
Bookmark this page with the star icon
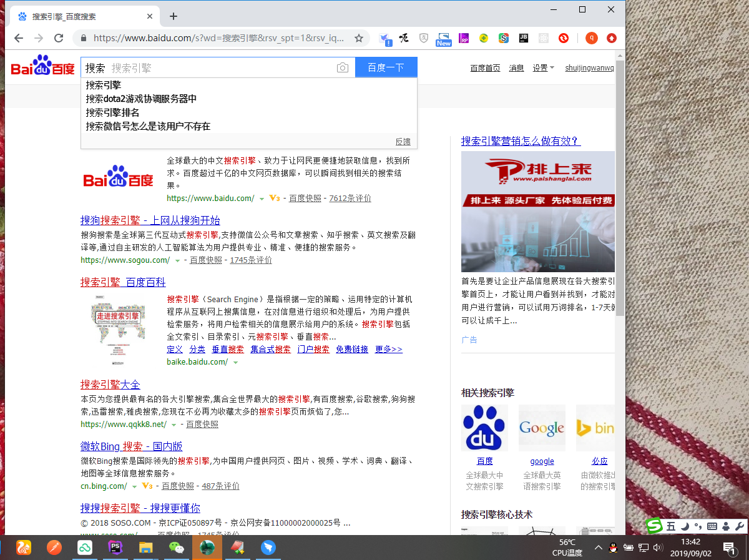359,38
